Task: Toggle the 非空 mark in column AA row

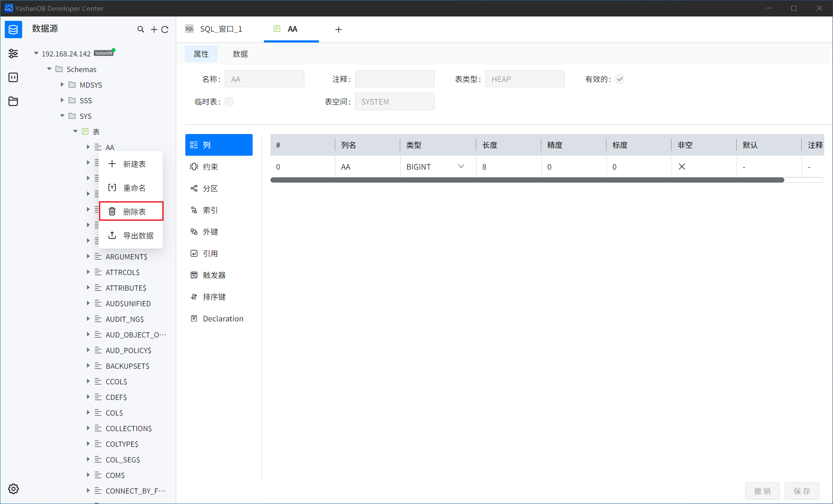Action: pos(682,167)
